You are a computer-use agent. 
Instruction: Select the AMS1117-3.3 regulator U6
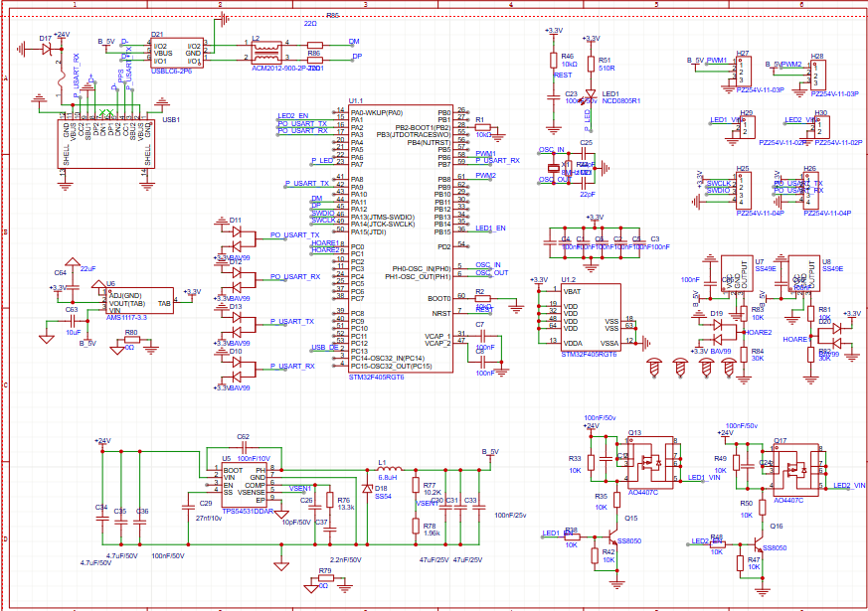137,301
